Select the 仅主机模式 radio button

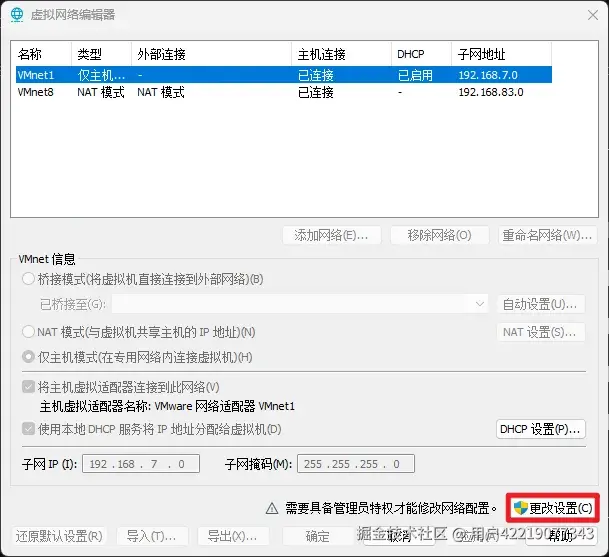(x=28, y=357)
